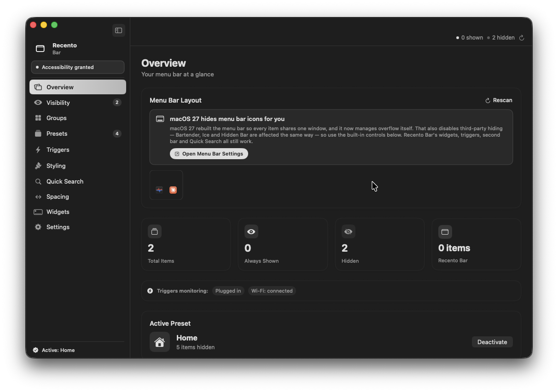Open the Overview section
Screen dimensions: 558x392
click(78, 87)
